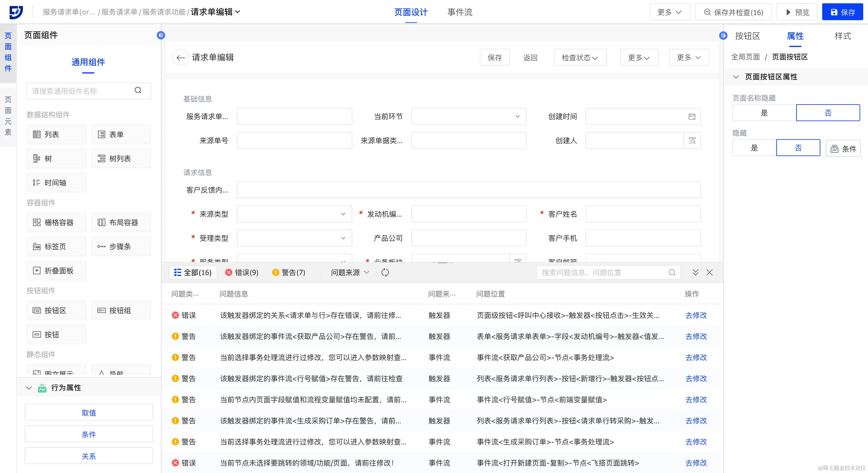This screenshot has width=868, height=473.
Task: Click the refresh icon in issue panel
Action: tap(385, 273)
